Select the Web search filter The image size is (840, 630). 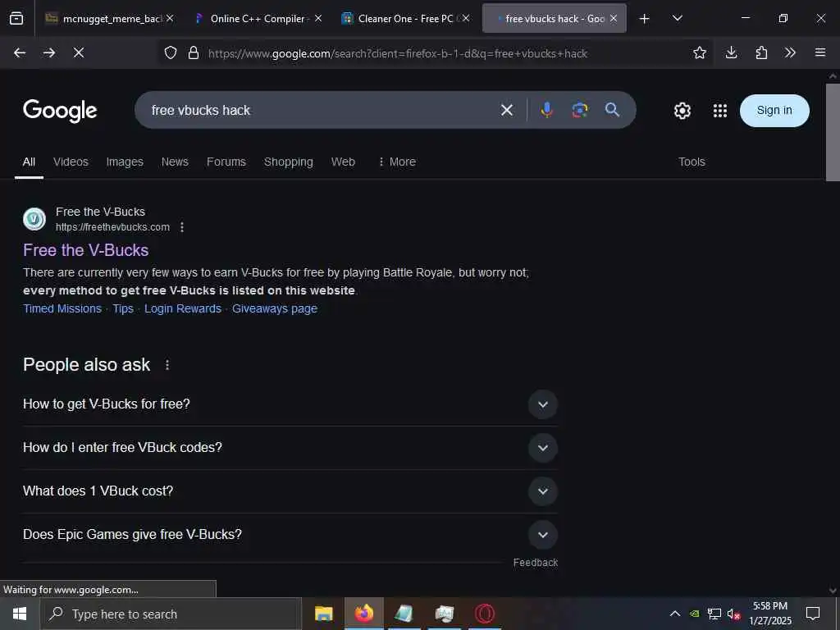coord(343,162)
